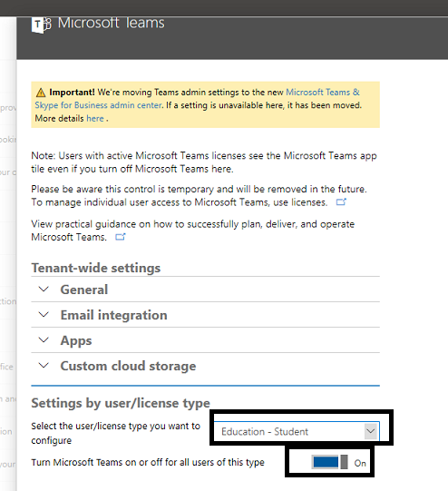Open the Apps heading

76,340
